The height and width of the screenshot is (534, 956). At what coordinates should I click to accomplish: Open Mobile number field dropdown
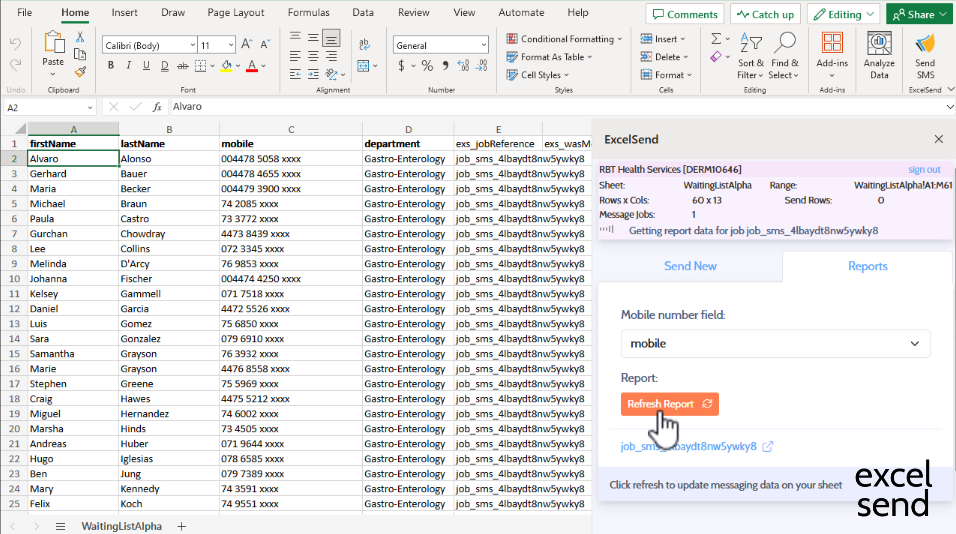pos(776,344)
